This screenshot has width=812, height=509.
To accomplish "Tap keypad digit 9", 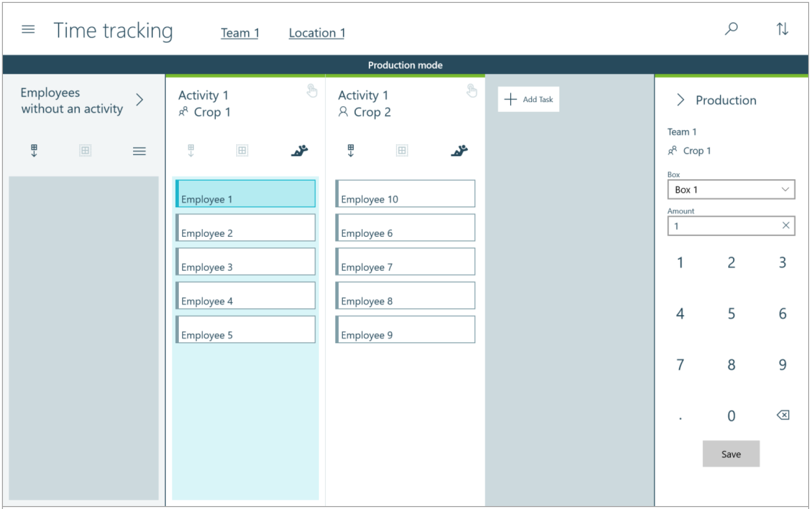I will coord(783,365).
